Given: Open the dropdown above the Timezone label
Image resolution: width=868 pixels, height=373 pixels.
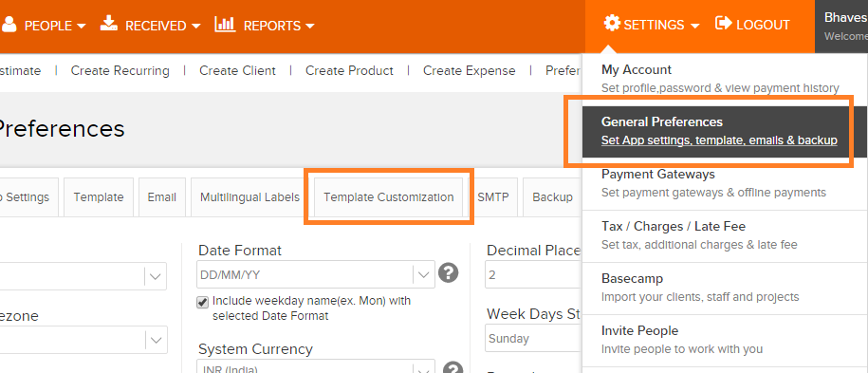Looking at the screenshot, I should (83, 276).
